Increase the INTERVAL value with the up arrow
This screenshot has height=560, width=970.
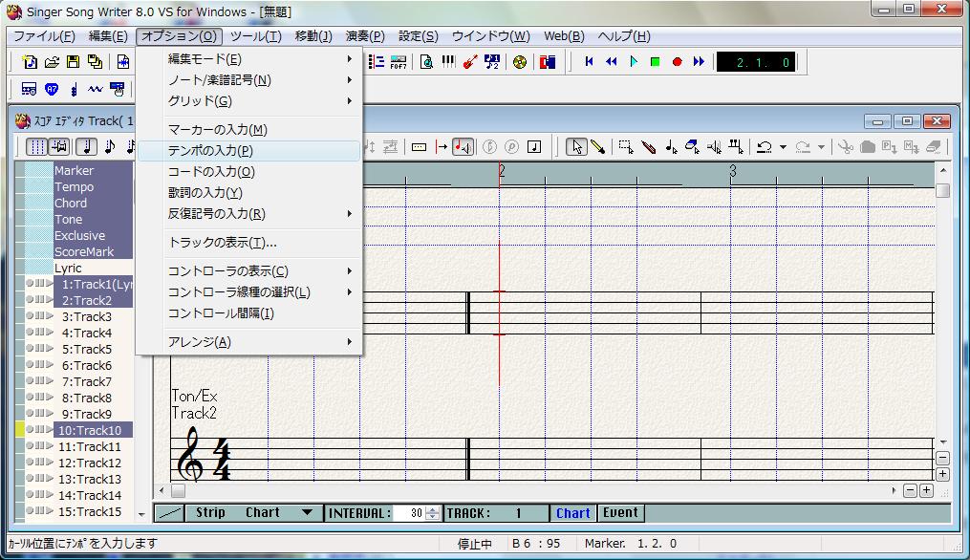click(x=433, y=509)
